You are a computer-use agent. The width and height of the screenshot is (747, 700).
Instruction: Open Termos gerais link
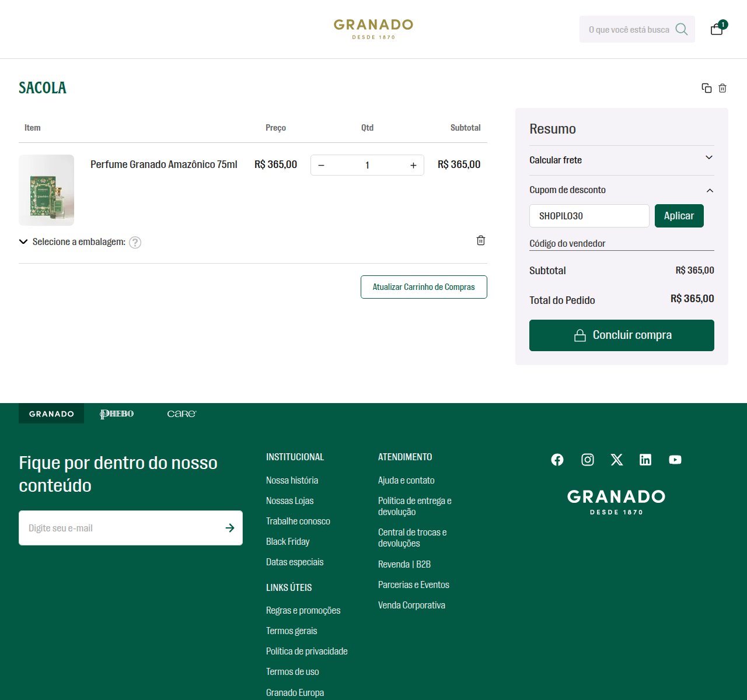(x=292, y=631)
